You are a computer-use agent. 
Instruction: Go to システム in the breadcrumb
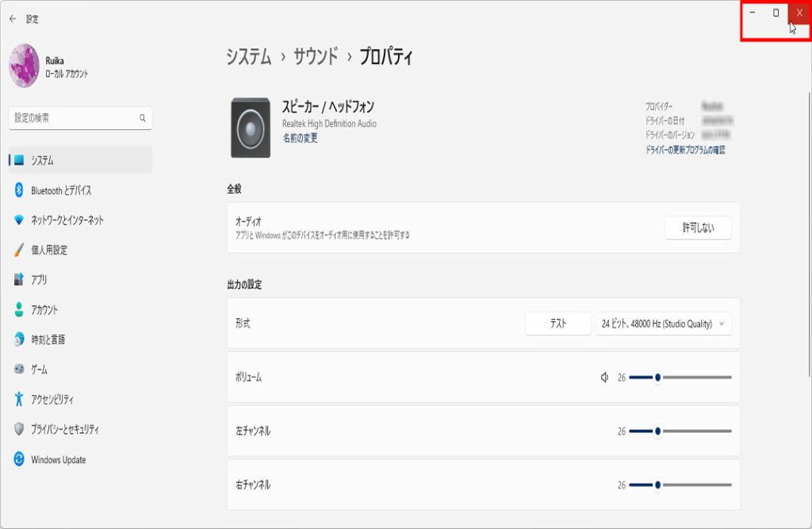point(248,57)
